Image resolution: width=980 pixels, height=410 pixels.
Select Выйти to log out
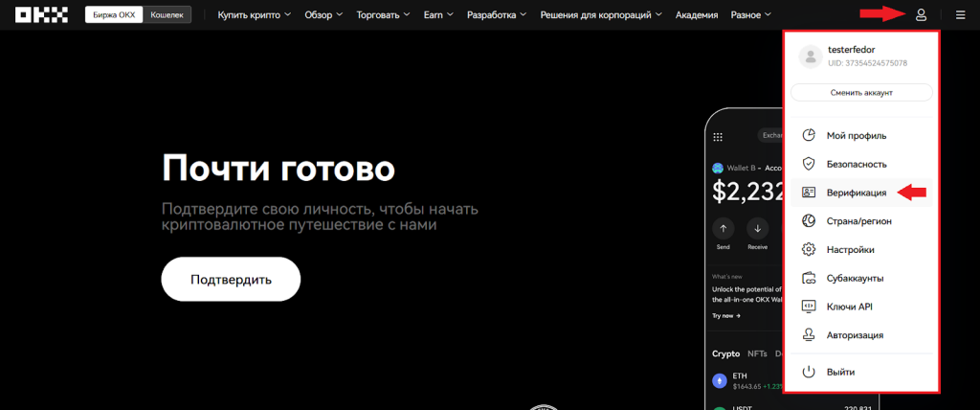(x=861, y=372)
